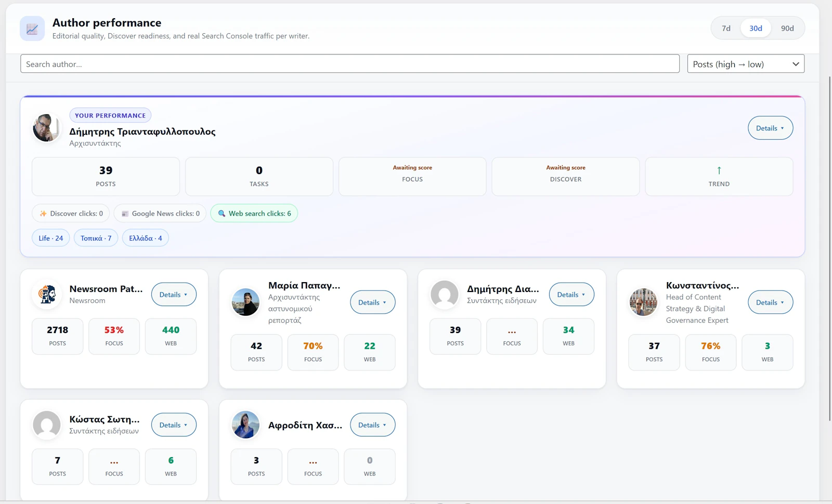
Task: Click Δημήτρης Δια... placeholder avatar
Action: click(445, 294)
